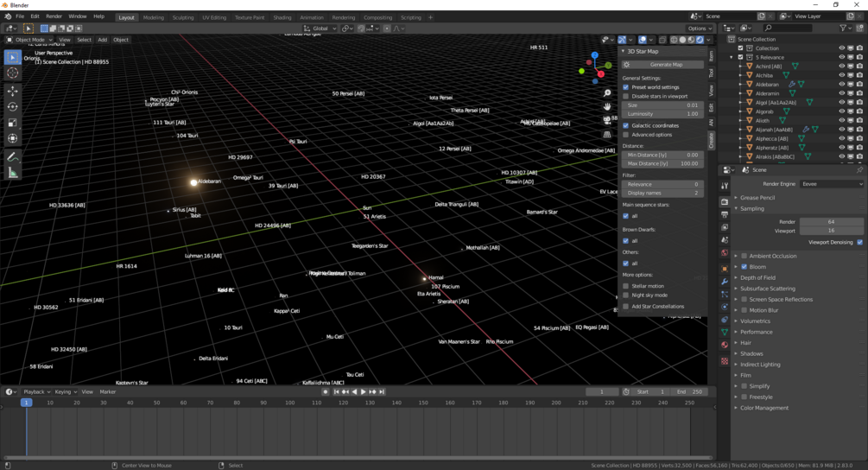Open the File menu
The image size is (868, 470).
20,16
